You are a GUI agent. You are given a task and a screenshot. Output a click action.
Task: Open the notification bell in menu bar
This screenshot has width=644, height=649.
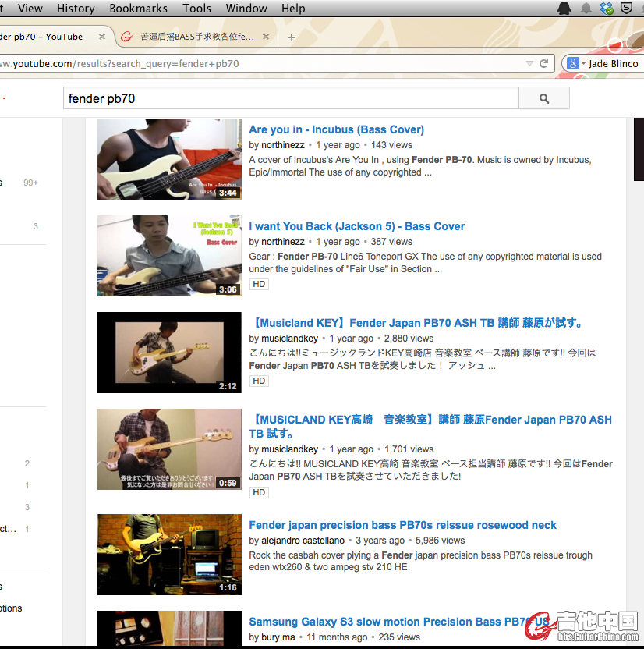586,9
